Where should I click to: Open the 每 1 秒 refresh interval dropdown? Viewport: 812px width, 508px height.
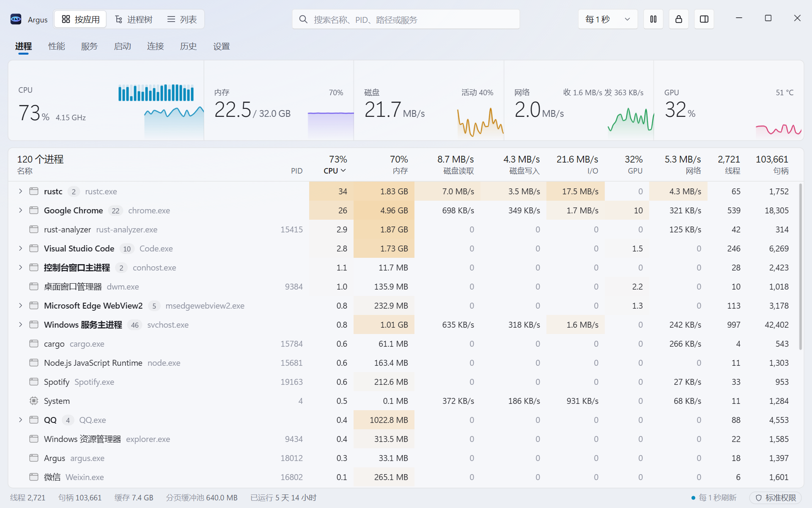[608, 19]
